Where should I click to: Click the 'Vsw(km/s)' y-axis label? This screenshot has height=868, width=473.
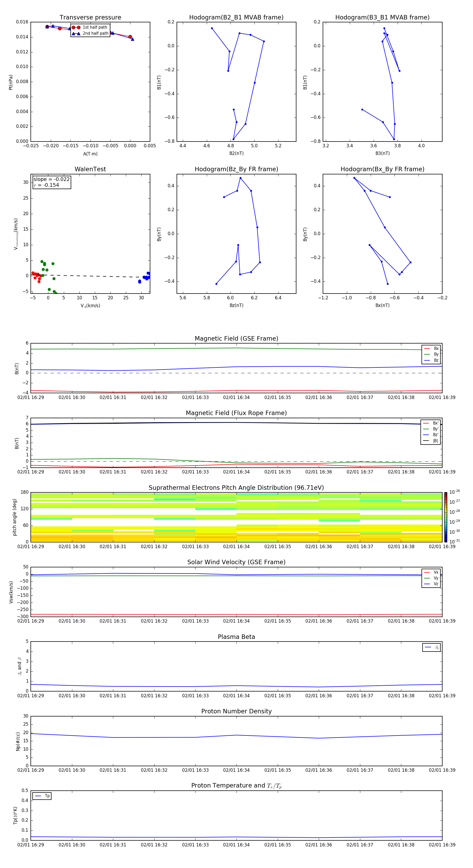(11, 592)
